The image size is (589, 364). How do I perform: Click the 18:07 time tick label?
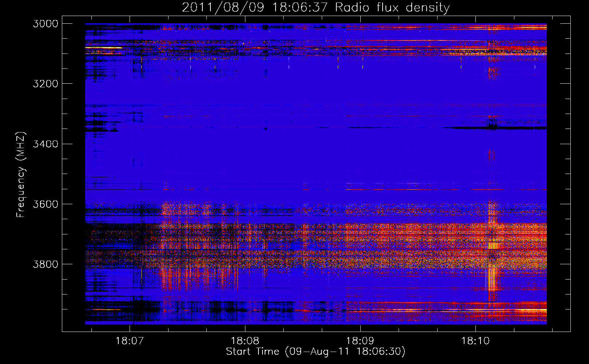(130, 341)
